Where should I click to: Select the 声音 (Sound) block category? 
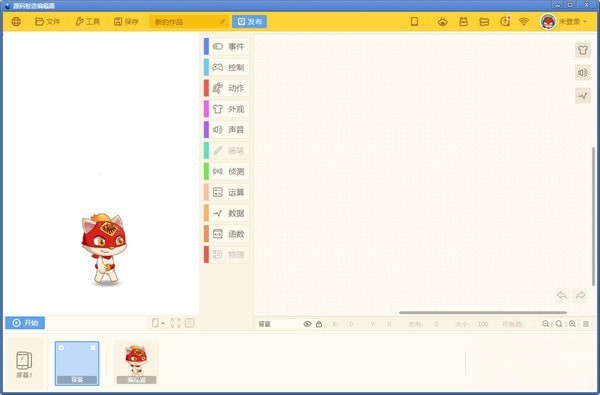click(x=227, y=130)
